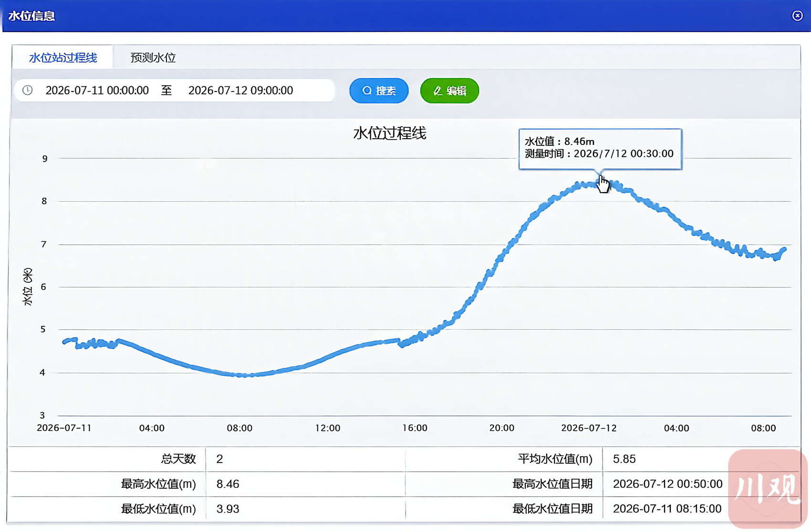Click the pencil icon on edit button

click(438, 91)
